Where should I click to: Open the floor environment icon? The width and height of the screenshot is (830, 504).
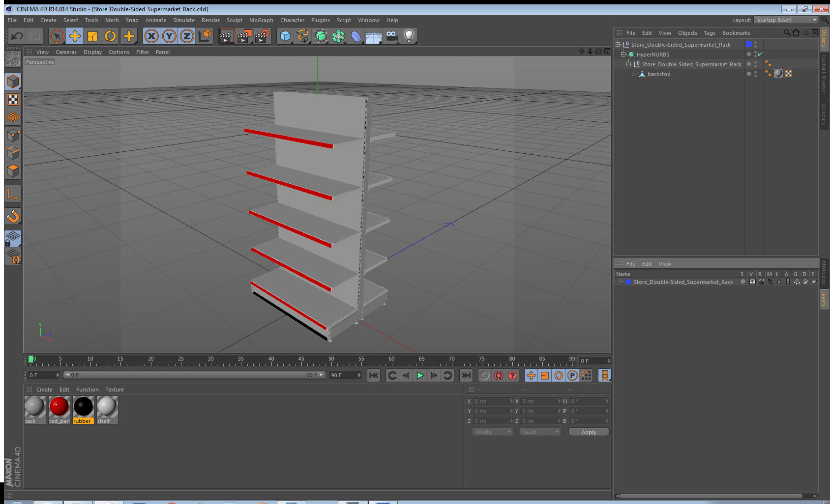pyautogui.click(x=374, y=36)
